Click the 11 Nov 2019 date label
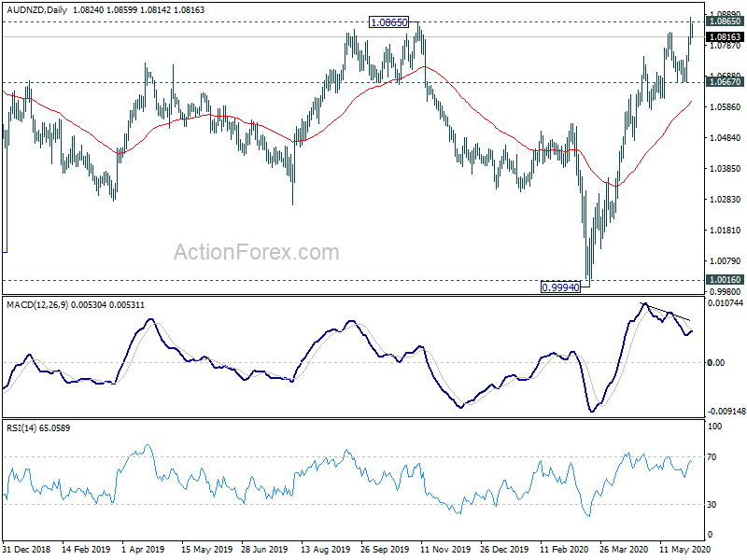The width and height of the screenshot is (747, 560). click(x=445, y=549)
